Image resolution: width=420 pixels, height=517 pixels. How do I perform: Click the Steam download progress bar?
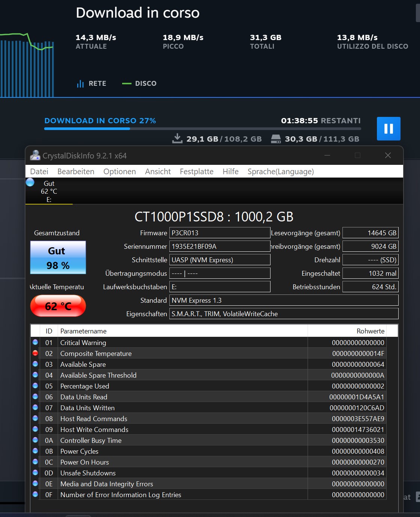coord(203,129)
